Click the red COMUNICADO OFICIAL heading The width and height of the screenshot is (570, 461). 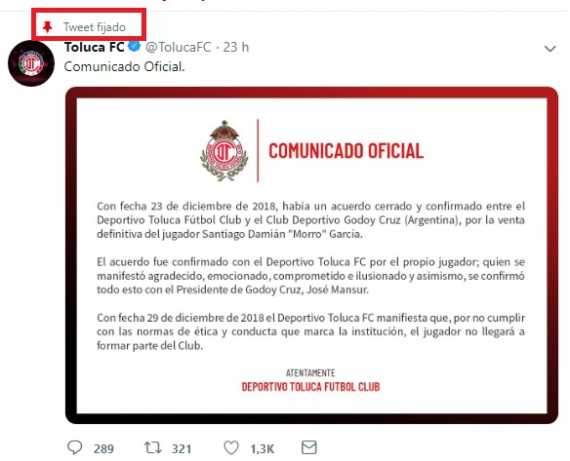(346, 151)
